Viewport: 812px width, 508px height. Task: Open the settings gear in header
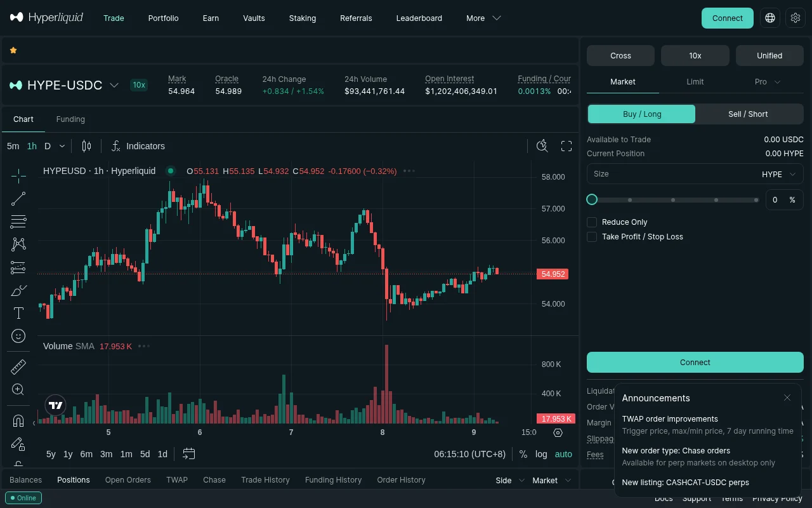point(796,18)
